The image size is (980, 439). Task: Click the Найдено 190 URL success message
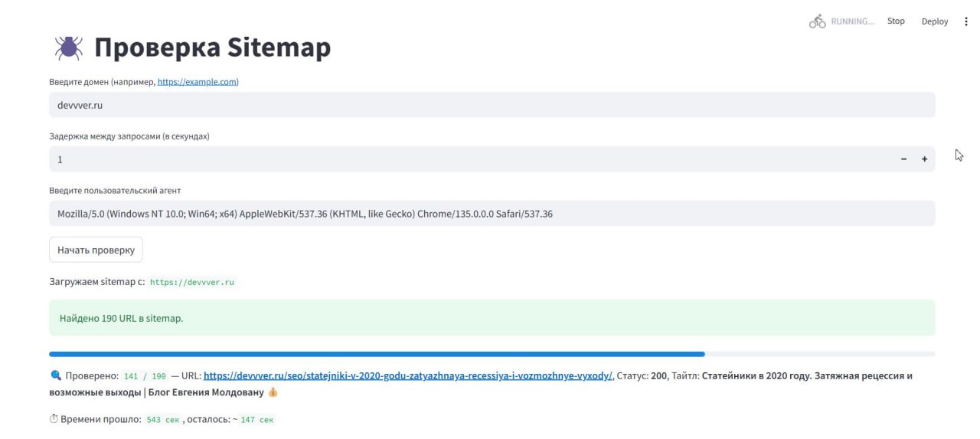pyautogui.click(x=492, y=317)
